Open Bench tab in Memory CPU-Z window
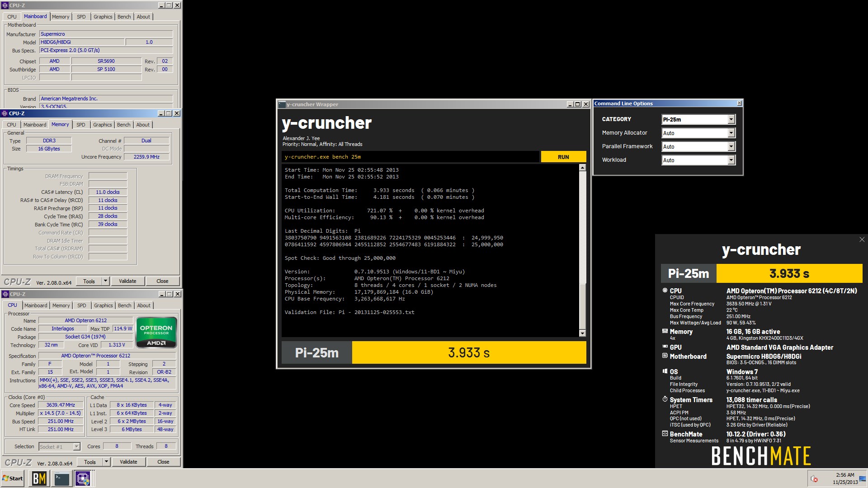The height and width of the screenshot is (488, 868). (x=123, y=125)
